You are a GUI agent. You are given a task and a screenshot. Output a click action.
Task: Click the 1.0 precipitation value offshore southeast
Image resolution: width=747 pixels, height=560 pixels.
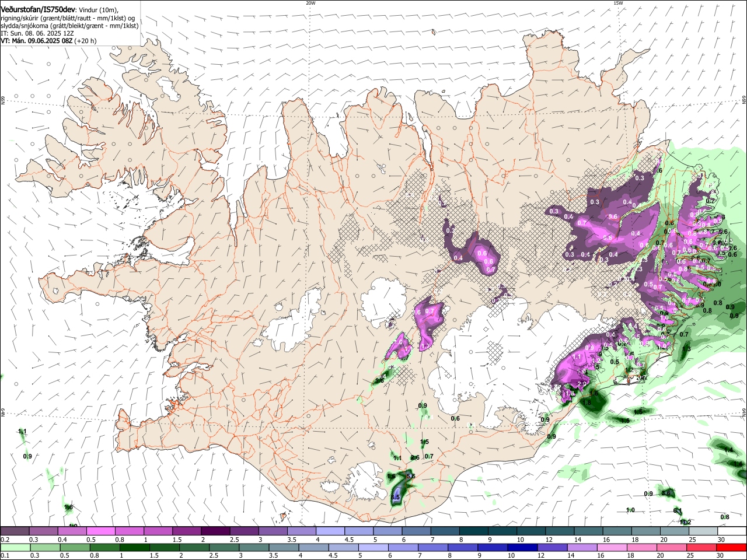click(630, 510)
